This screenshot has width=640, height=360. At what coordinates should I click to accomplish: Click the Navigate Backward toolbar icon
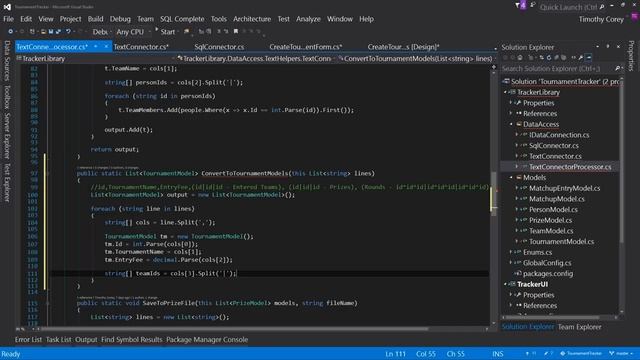pyautogui.click(x=11, y=31)
